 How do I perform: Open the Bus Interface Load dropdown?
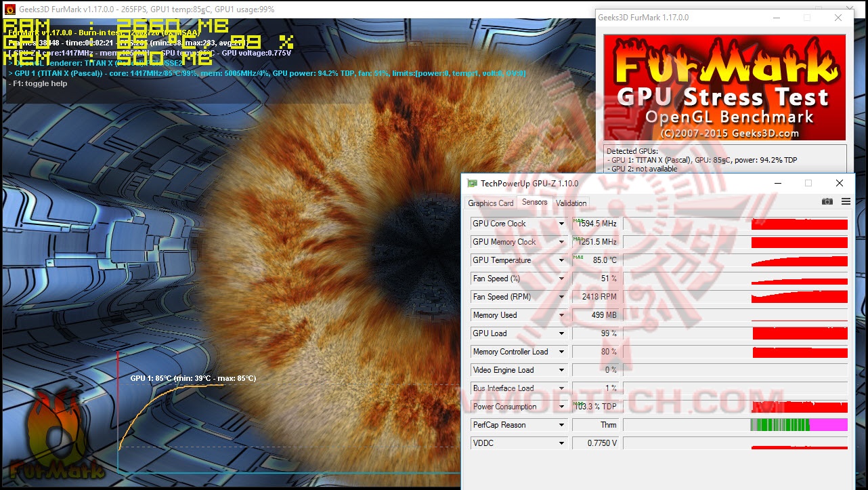tap(561, 388)
